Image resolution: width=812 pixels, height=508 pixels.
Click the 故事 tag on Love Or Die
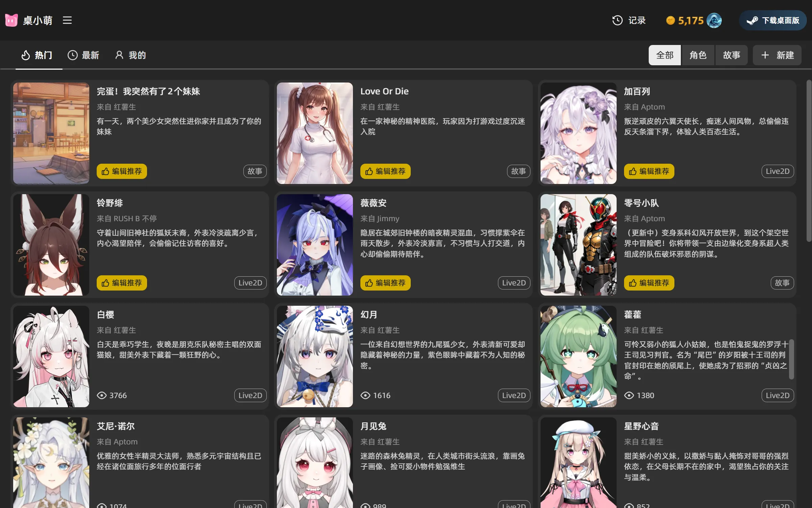519,171
